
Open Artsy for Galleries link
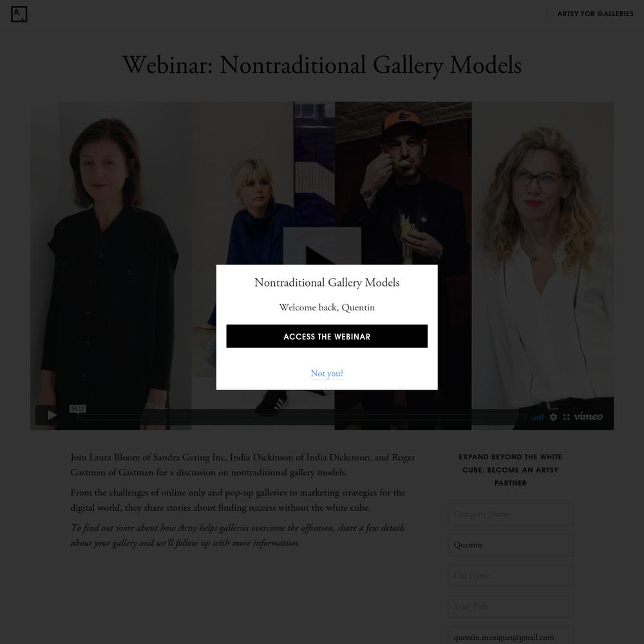595,14
